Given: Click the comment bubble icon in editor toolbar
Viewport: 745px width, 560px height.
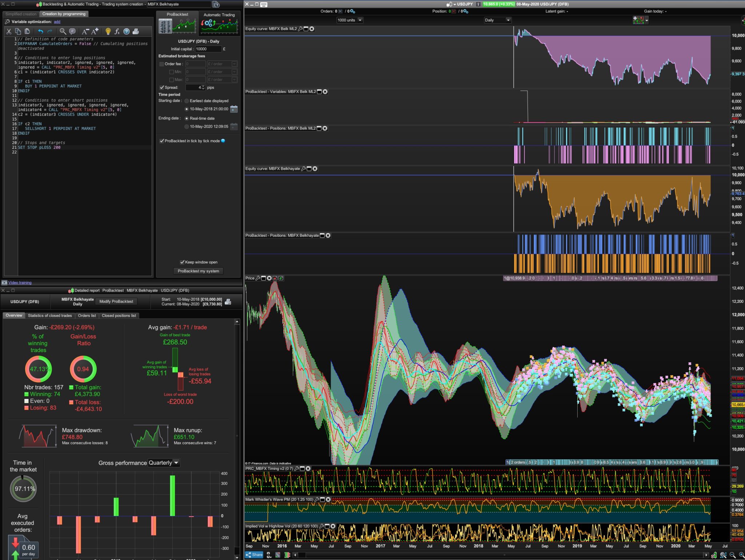Looking at the screenshot, I should [x=72, y=32].
